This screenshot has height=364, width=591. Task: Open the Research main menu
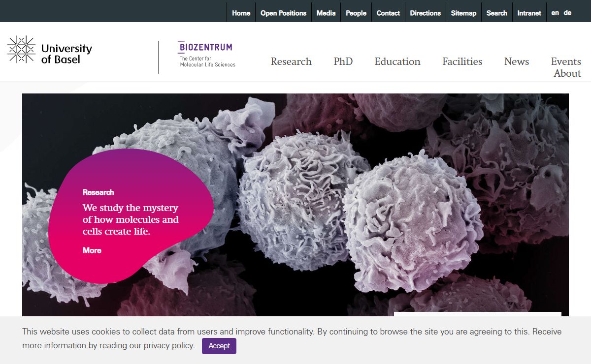click(x=291, y=61)
